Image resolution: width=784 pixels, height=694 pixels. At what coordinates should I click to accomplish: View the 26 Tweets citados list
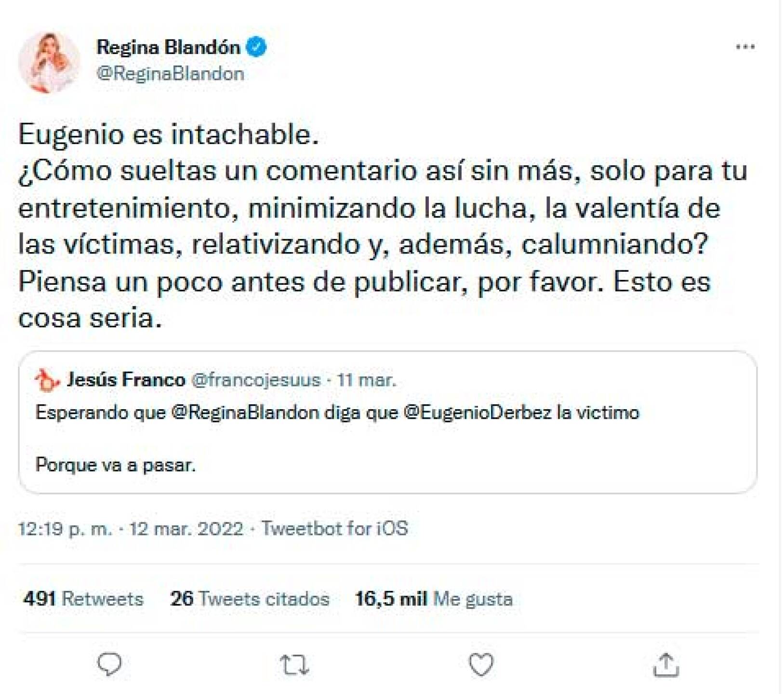point(250,599)
